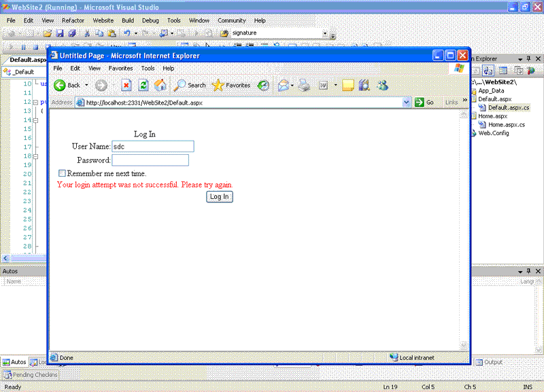Click the Edit with Word icon in IE
Viewport: 544px width, 392px height.
(323, 86)
